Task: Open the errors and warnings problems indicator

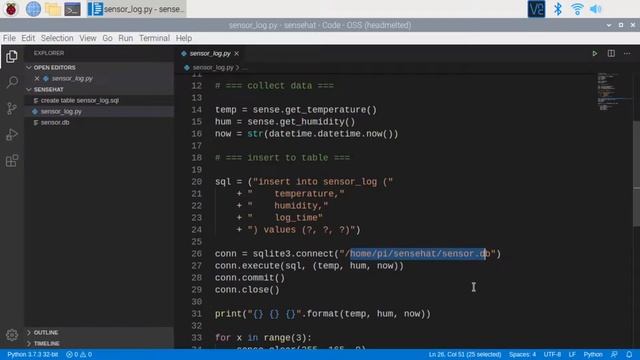Action: coord(79,354)
